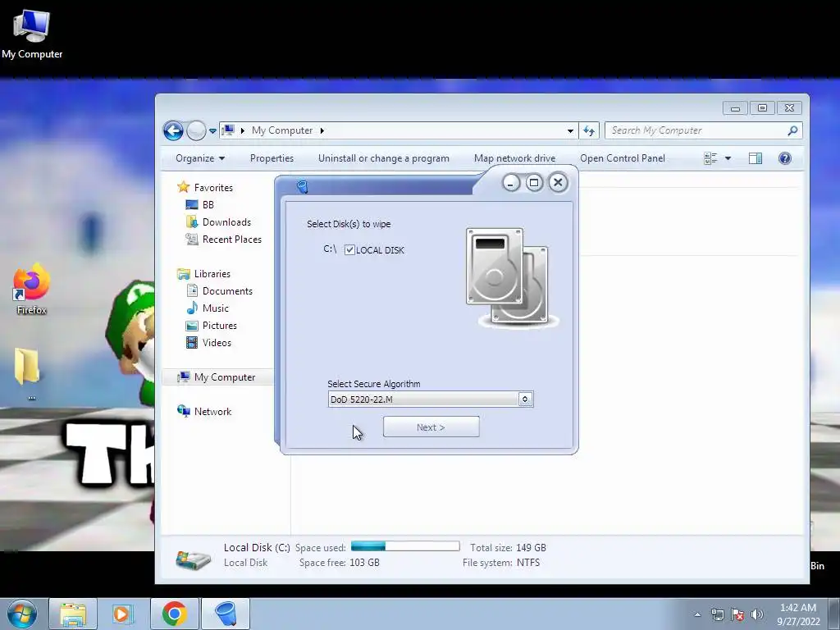Screen dimensions: 840x630
Task: Launch the Firefox desktop shortcut
Action: (x=32, y=288)
